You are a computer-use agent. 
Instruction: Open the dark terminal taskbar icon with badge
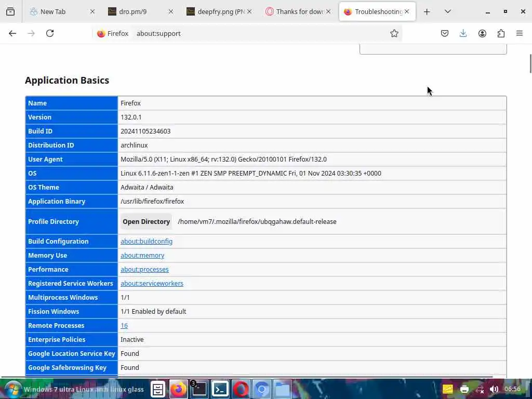click(x=199, y=389)
